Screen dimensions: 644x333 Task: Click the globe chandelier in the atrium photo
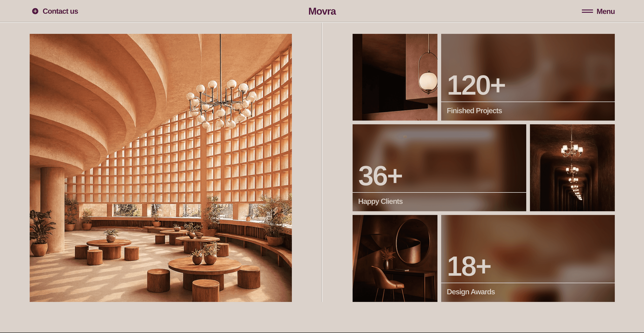221,105
